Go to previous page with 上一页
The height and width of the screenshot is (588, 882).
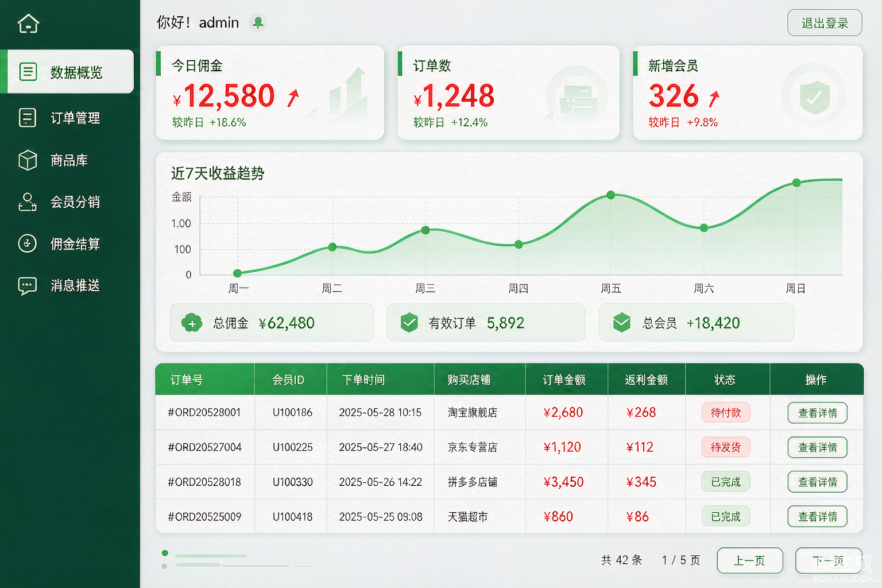click(x=750, y=560)
